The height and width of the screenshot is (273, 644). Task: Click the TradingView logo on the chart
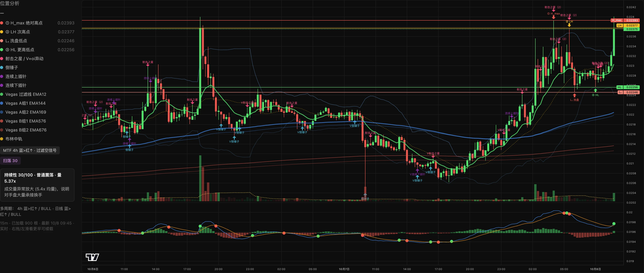(92, 257)
